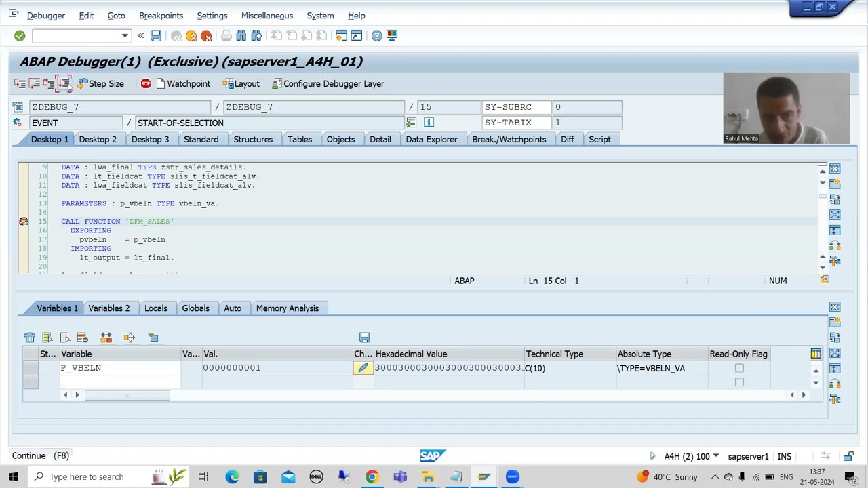Click the save icon above the variables table

pos(364,338)
